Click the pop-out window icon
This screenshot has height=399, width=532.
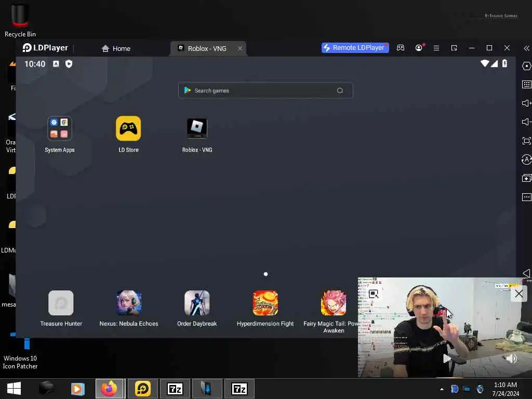tap(454, 48)
